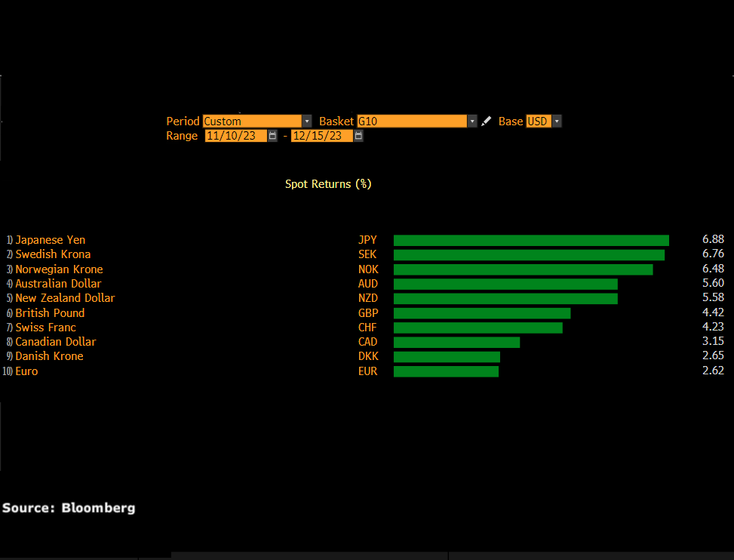Open the calendar picker for end date 12/15/23

pyautogui.click(x=358, y=136)
